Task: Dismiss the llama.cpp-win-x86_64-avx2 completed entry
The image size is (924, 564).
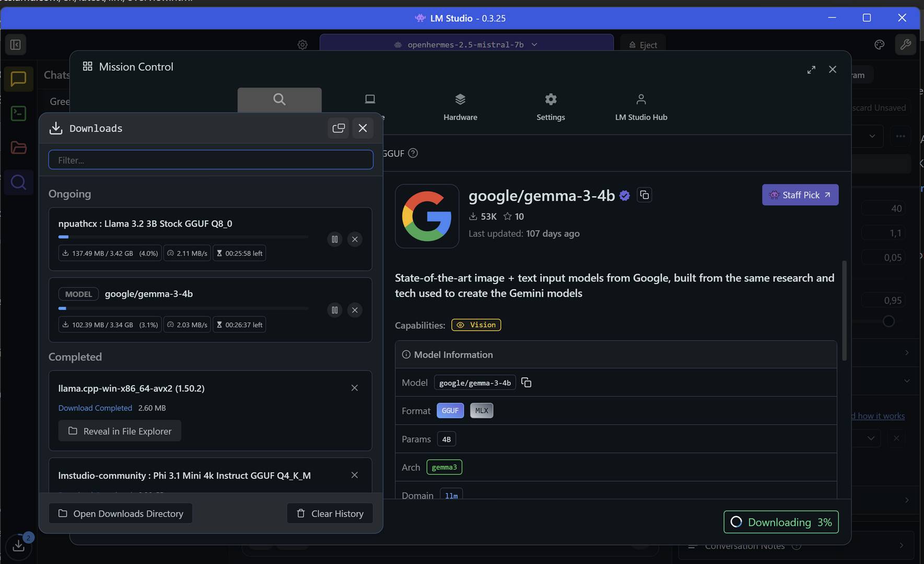Action: [355, 388]
